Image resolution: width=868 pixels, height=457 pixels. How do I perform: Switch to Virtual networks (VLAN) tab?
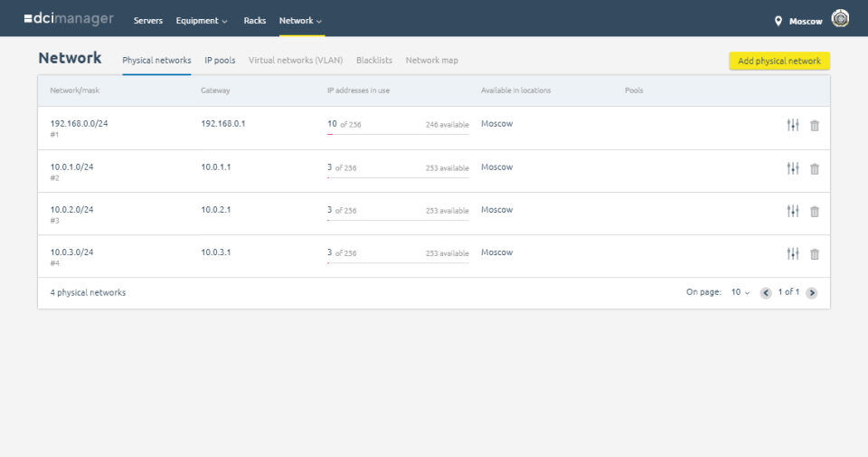[296, 61]
